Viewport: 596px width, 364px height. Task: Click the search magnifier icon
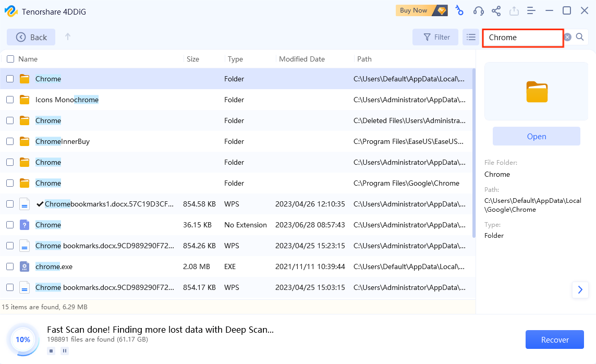pyautogui.click(x=579, y=37)
